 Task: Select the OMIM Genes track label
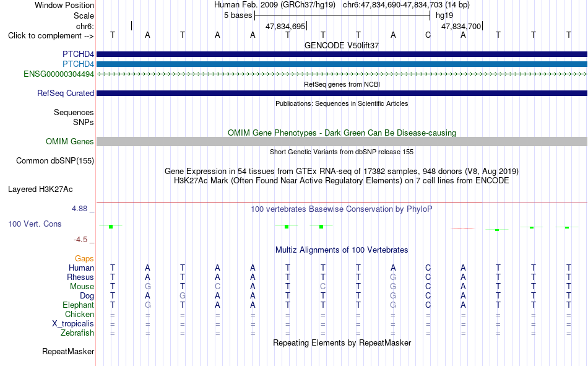pyautogui.click(x=70, y=142)
